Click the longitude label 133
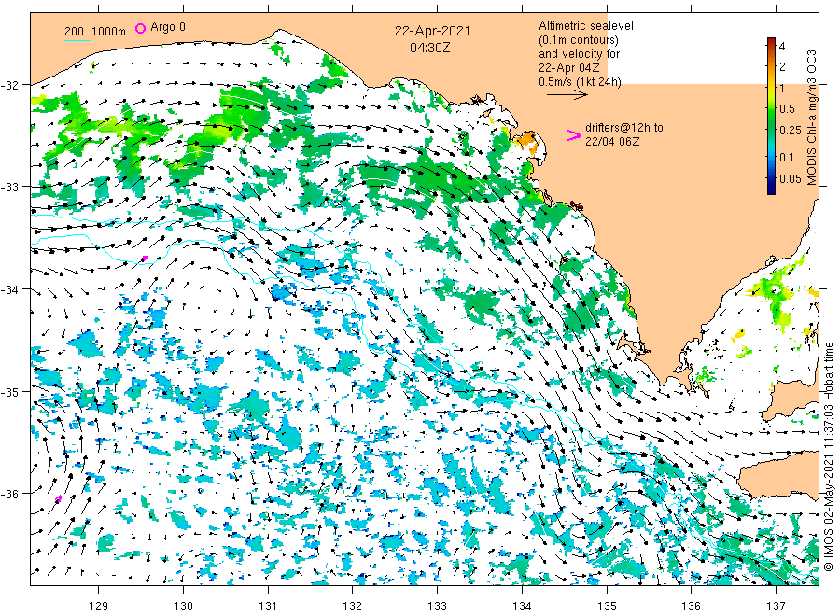Viewport: 840px width, 616px height. pyautogui.click(x=437, y=607)
